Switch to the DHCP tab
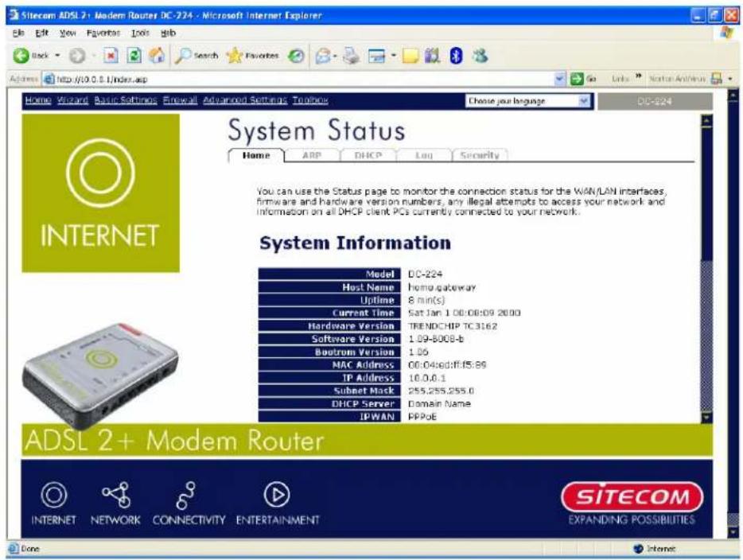The height and width of the screenshot is (560, 743). click(x=368, y=155)
